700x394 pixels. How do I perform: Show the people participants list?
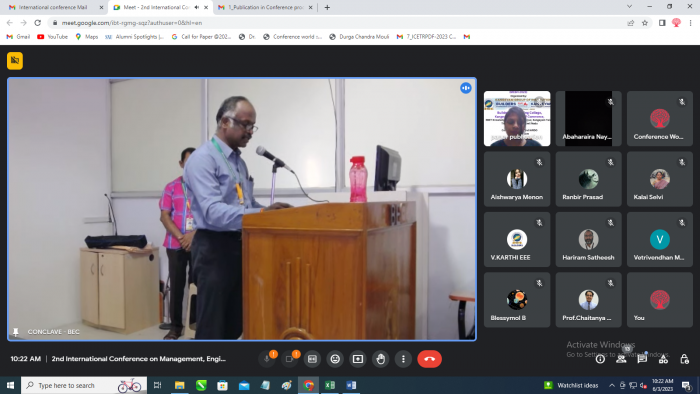point(621,359)
